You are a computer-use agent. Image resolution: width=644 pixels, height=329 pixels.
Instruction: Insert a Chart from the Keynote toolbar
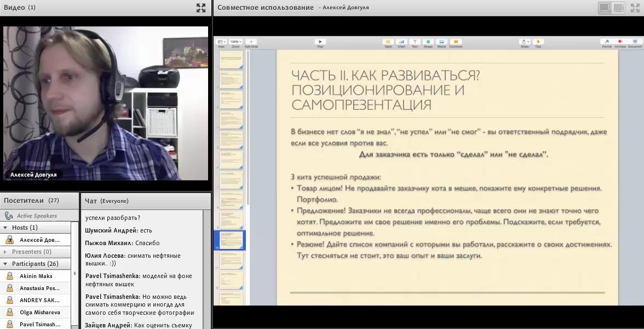(x=401, y=42)
